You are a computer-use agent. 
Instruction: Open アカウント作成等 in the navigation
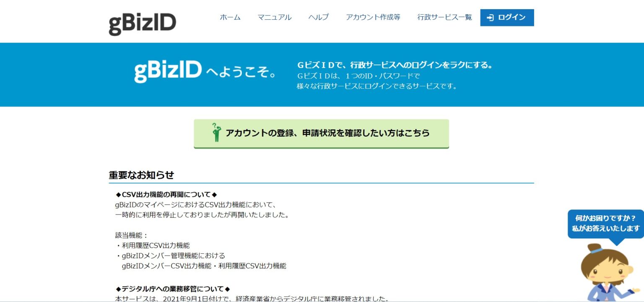pos(372,17)
